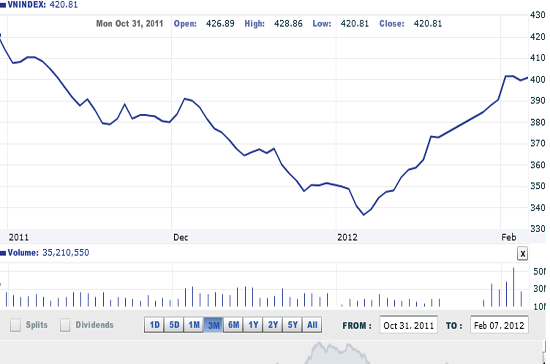Screen dimensions: 550x364
Task: Click the tallest volume bar in February
Action: (514, 287)
